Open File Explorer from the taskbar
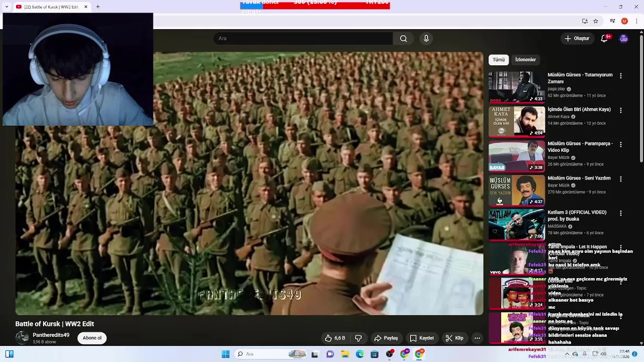 345,354
